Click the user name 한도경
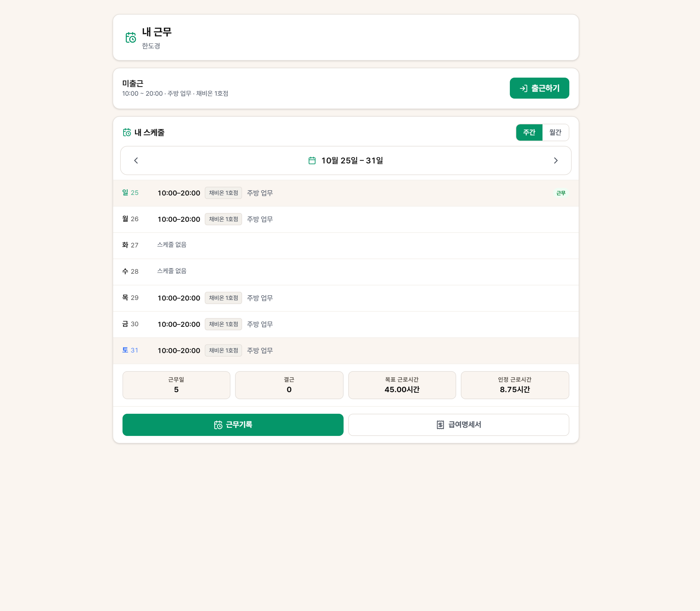The width and height of the screenshot is (700, 611). click(151, 46)
